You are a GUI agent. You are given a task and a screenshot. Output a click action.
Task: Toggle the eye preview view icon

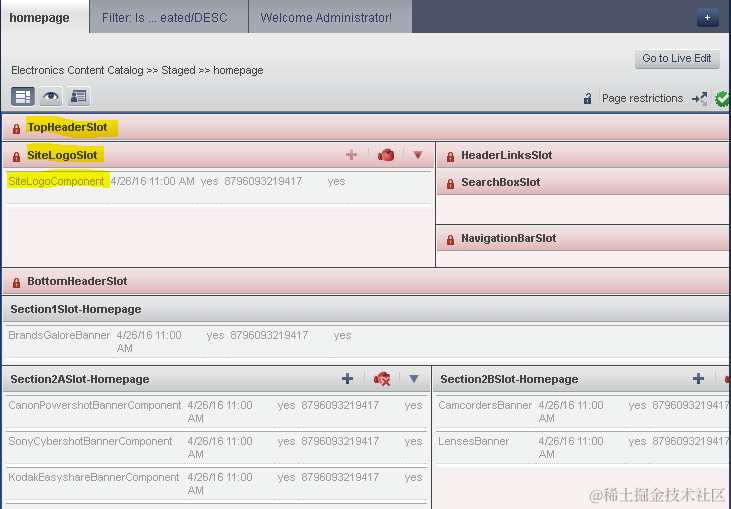51,96
